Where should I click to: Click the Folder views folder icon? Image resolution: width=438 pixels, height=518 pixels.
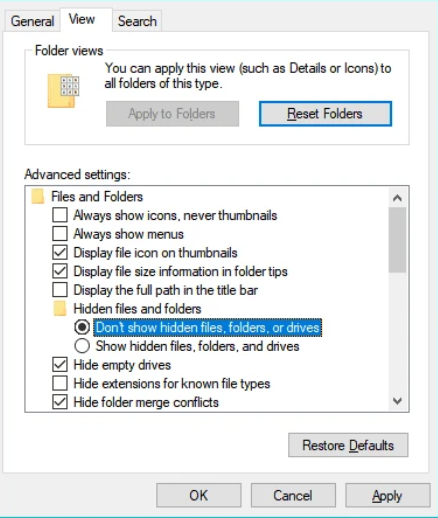pyautogui.click(x=63, y=91)
